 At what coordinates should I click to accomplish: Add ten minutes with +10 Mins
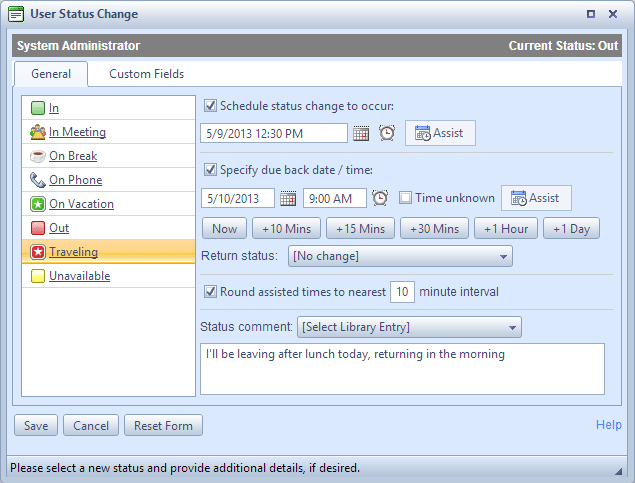coord(286,228)
